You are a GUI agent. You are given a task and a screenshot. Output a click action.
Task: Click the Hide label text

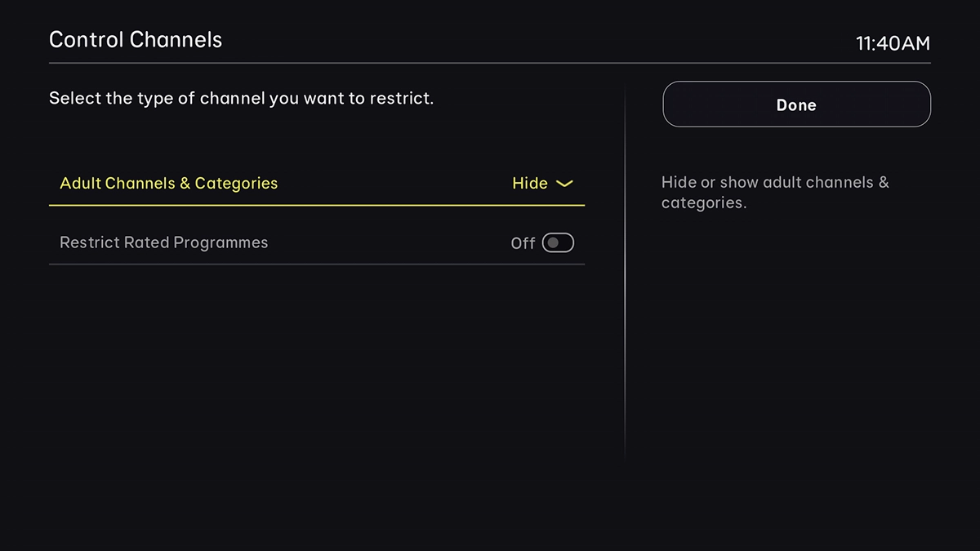tap(529, 184)
